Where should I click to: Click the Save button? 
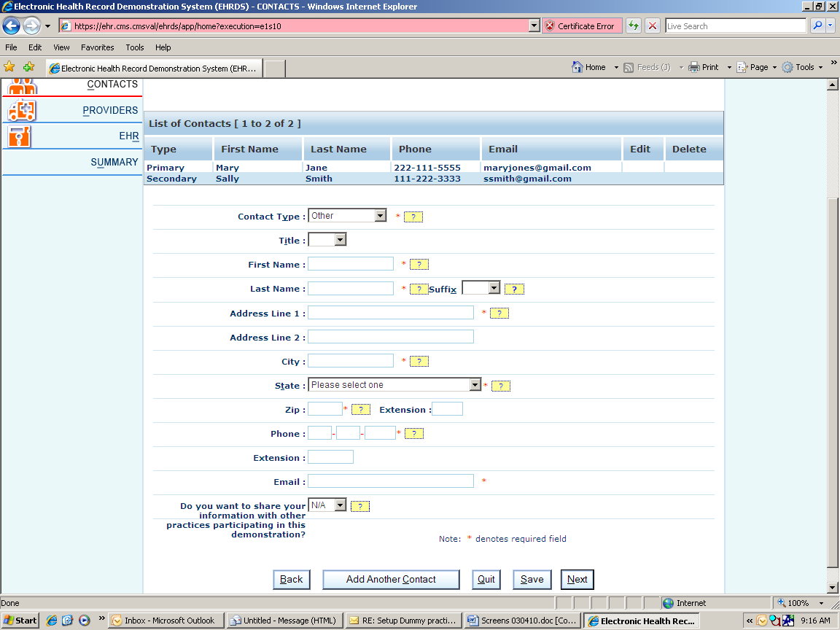pos(532,580)
